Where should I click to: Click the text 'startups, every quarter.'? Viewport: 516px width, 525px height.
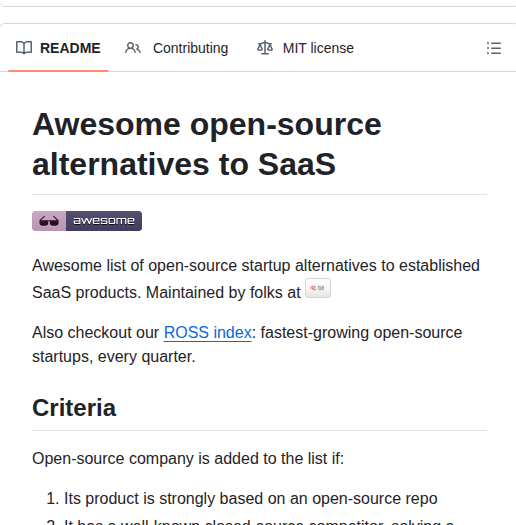tap(114, 357)
